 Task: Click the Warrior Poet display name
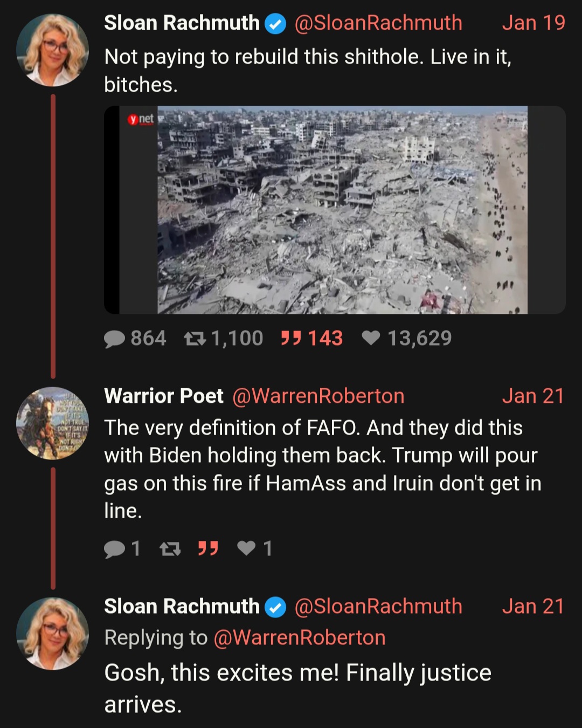coord(164,396)
